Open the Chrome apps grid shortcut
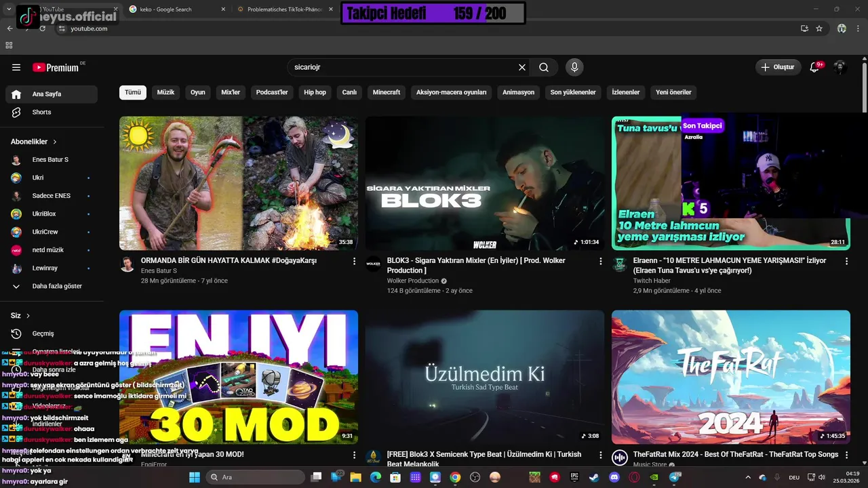Viewport: 868px width, 488px height. pyautogui.click(x=9, y=45)
